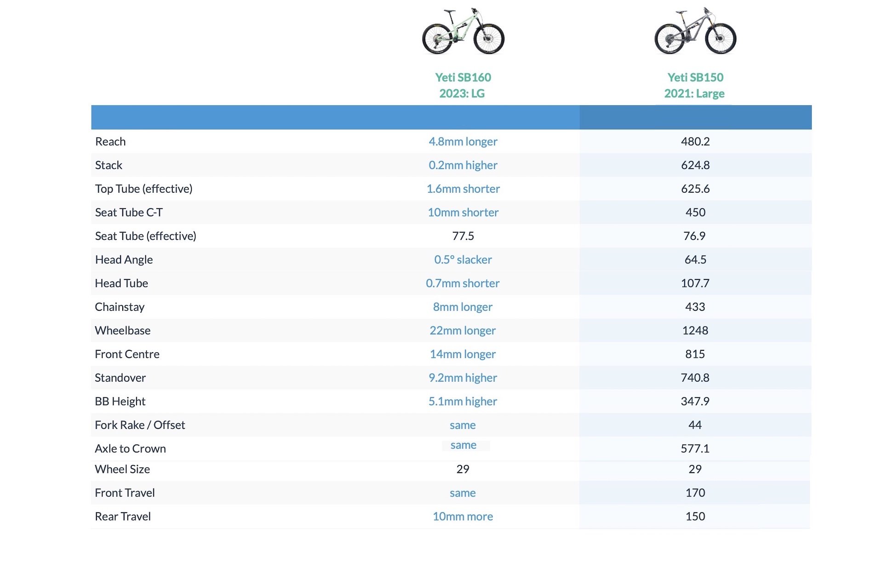Select the Seat Tube (effective) label
882x588 pixels.
[145, 236]
